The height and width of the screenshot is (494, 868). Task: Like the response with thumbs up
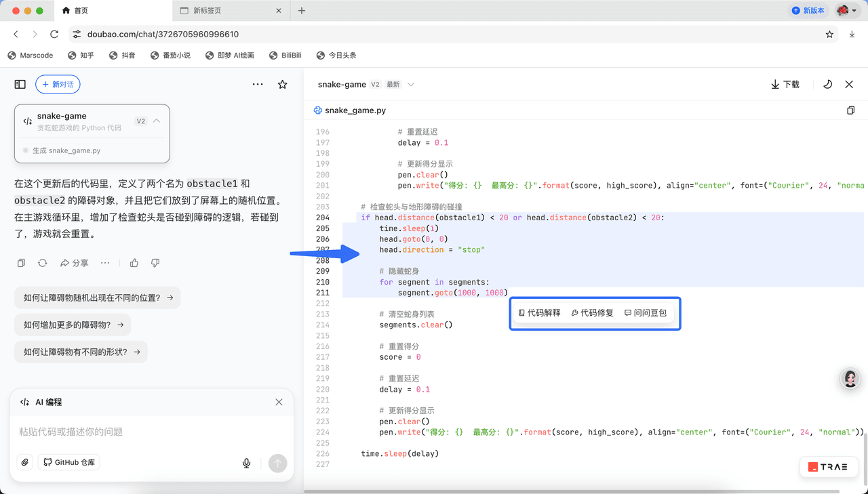coord(134,263)
